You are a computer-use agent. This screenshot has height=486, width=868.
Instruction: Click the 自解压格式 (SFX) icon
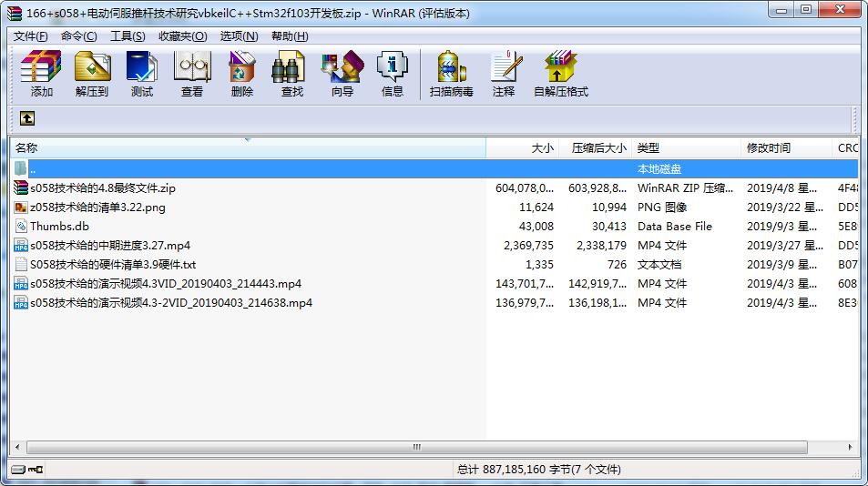[x=561, y=74]
